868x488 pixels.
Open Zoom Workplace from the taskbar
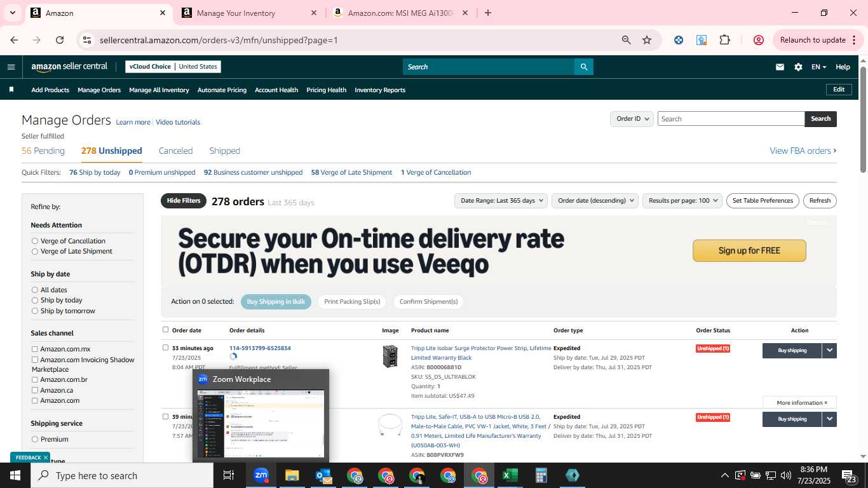[x=261, y=475]
